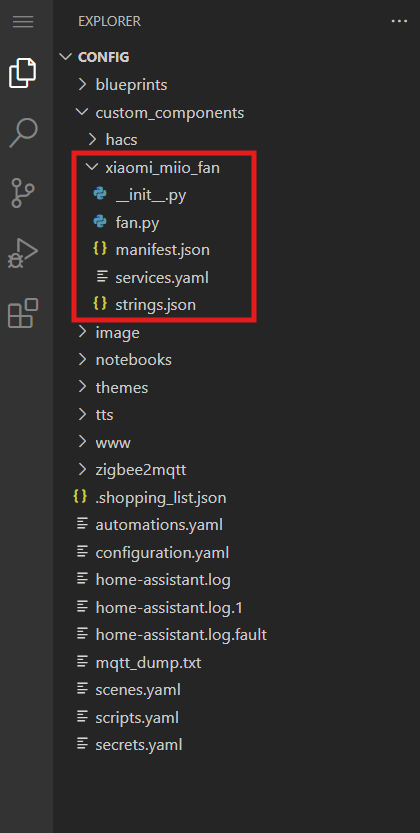The image size is (420, 833).
Task: Collapse the xiaomi_miio_fan folder chevron
Action: [92, 167]
